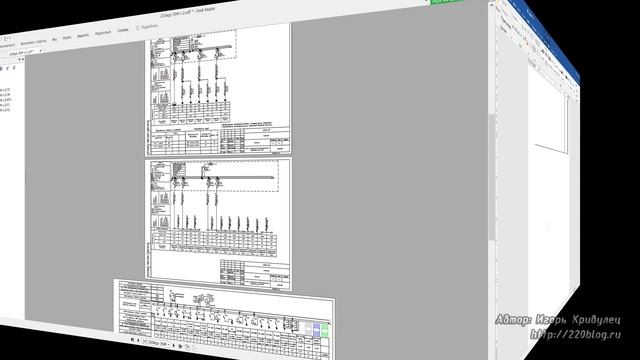Open the Поделиться ribbon tab
Image resolution: width=640 pixels, height=360 pixels.
tap(103, 33)
